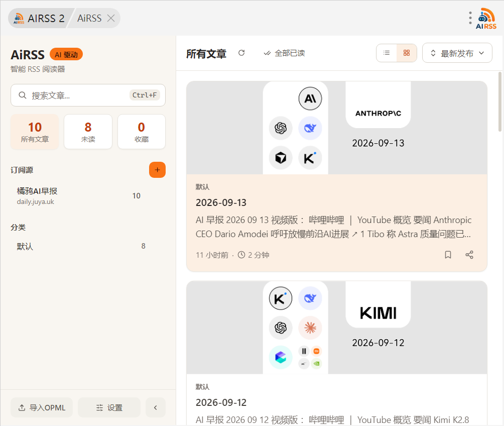Open the 最新发布 sort dropdown
504x426 pixels.
click(x=457, y=53)
